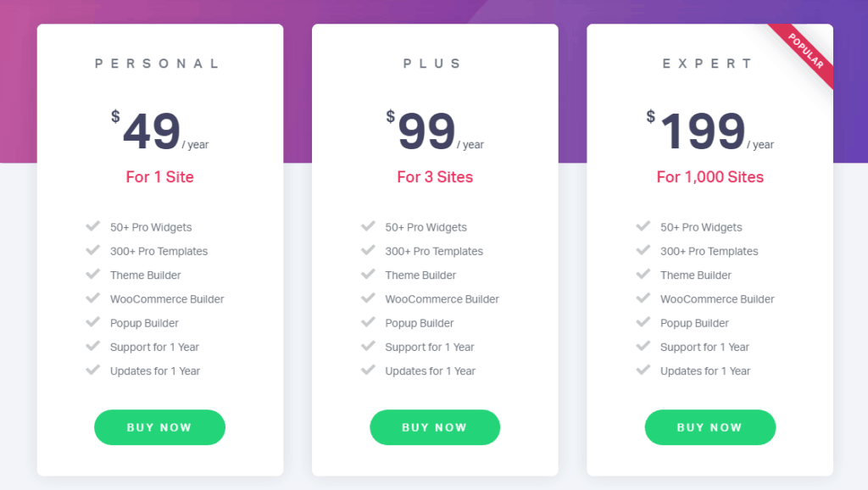Click the $199 per year price
Image resolution: width=868 pixels, height=490 pixels.
tap(710, 131)
